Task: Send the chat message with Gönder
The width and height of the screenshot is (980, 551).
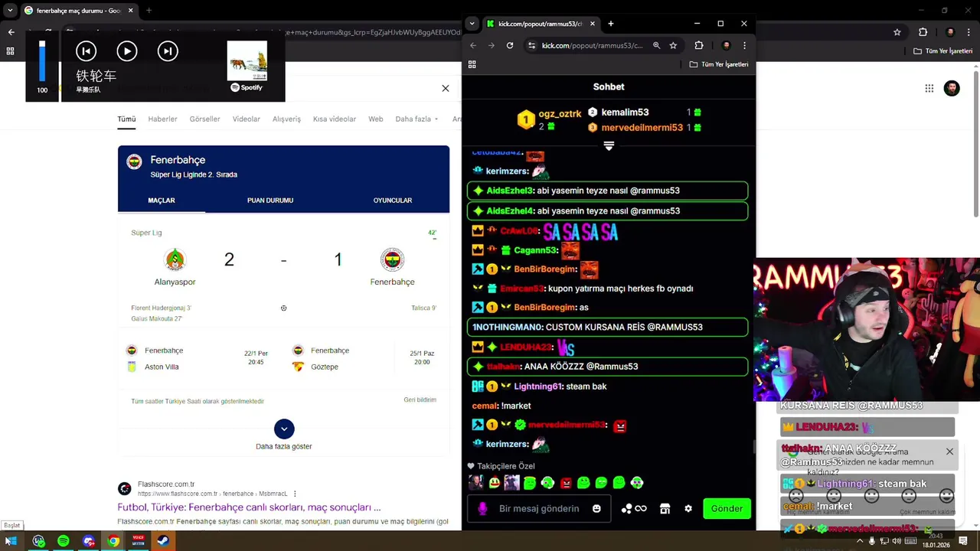Action: 727,509
